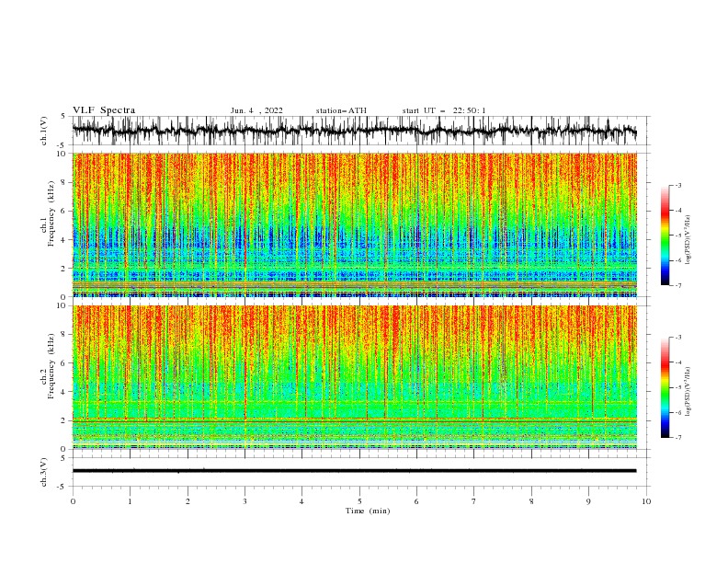The height and width of the screenshot is (563, 728).
Task: Click the ch.1 colorbar value '-3'
Action: [x=677, y=185]
